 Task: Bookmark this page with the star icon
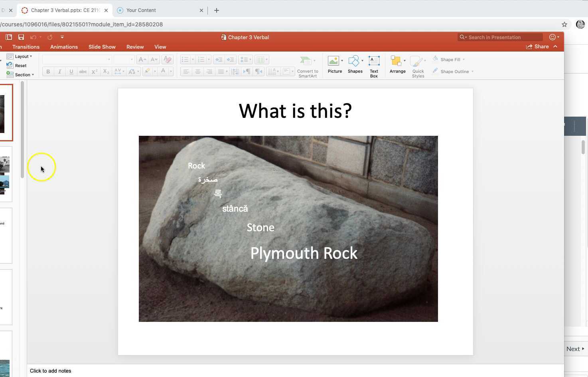pyautogui.click(x=564, y=24)
